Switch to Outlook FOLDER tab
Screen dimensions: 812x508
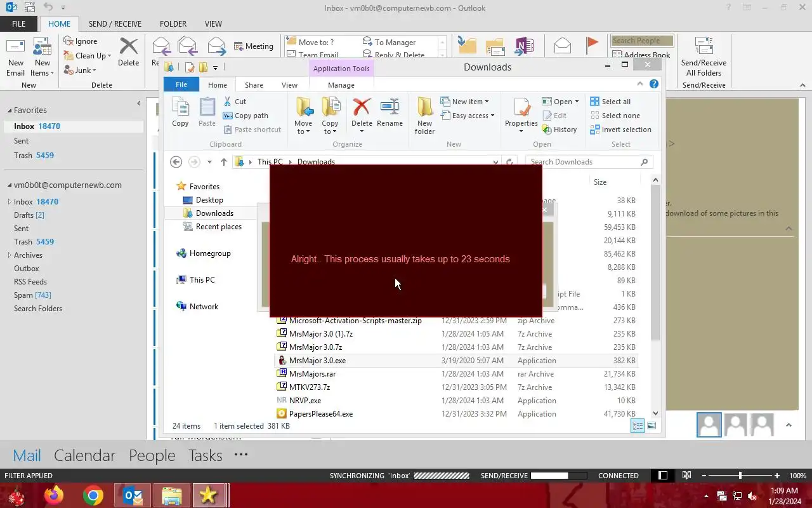(x=173, y=23)
